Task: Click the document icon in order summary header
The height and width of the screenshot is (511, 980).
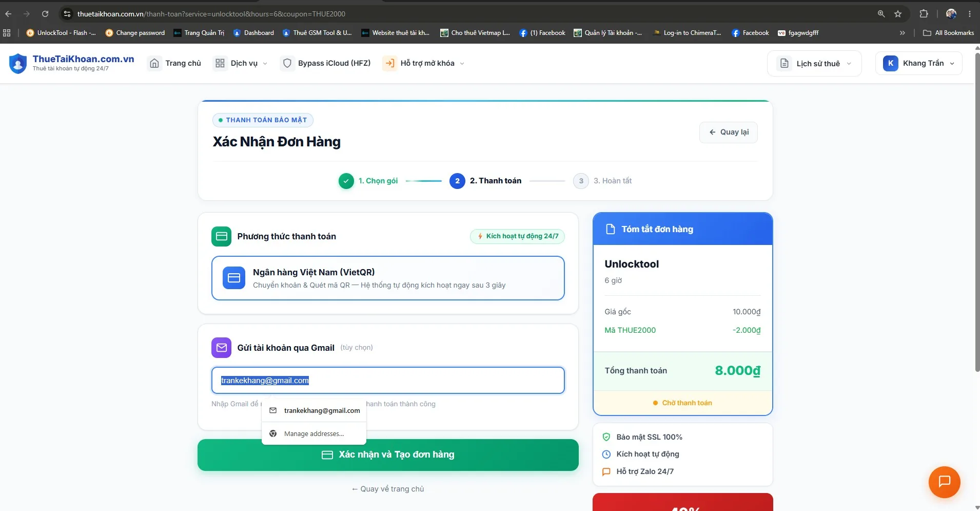Action: [x=610, y=229]
